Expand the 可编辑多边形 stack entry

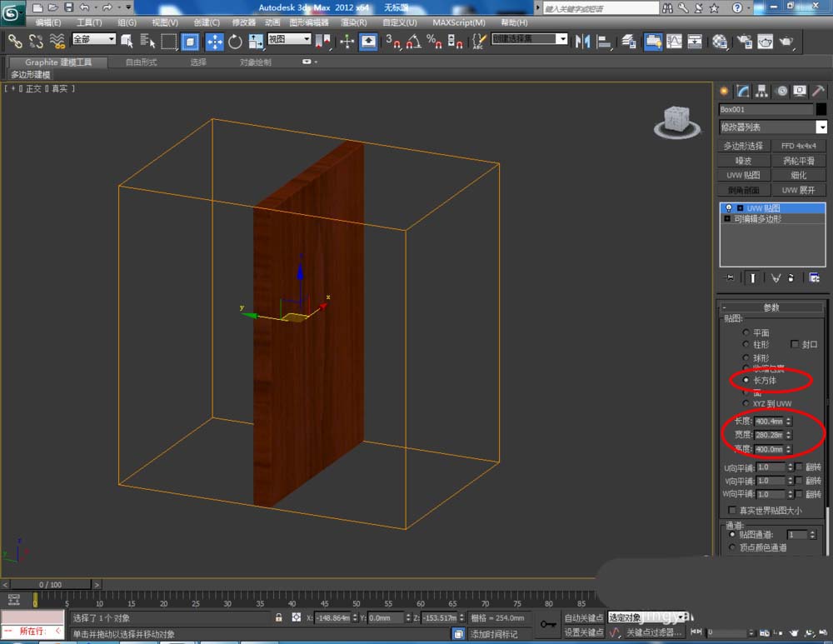click(727, 218)
